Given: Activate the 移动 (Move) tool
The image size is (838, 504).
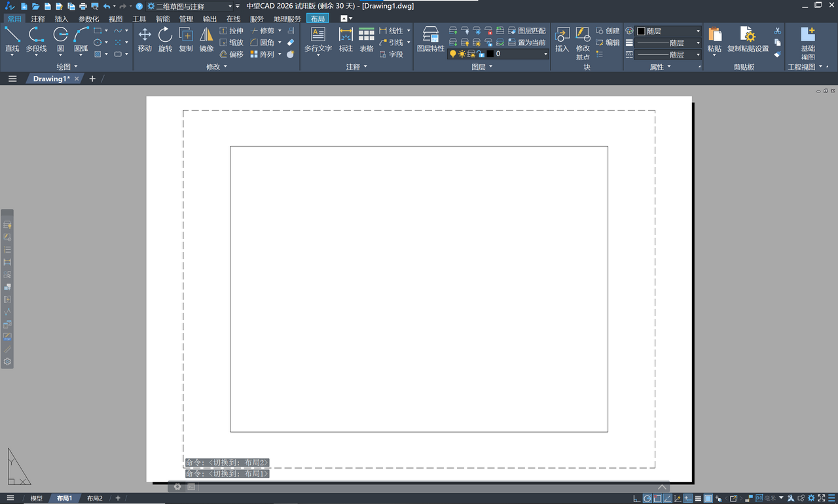Looking at the screenshot, I should 145,39.
